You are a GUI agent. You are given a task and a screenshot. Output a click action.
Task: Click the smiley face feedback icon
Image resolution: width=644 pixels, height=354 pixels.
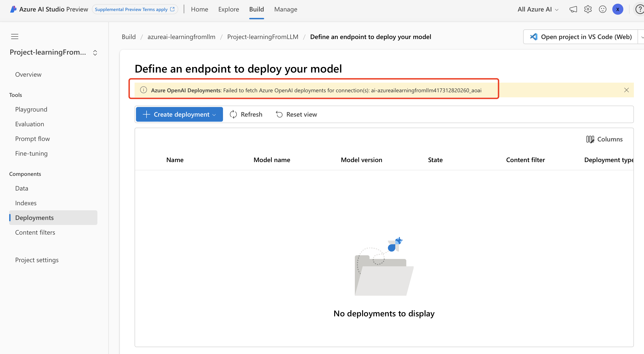pos(602,9)
